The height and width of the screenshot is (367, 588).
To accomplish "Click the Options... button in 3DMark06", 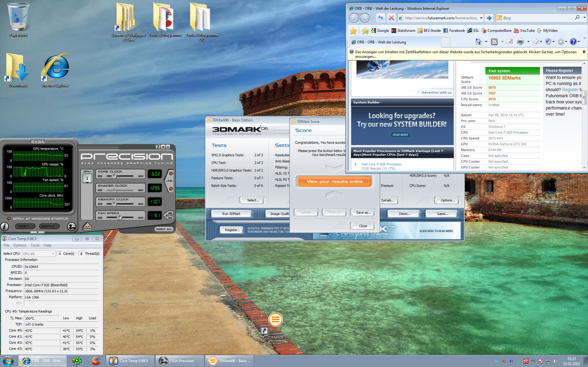I will (447, 200).
